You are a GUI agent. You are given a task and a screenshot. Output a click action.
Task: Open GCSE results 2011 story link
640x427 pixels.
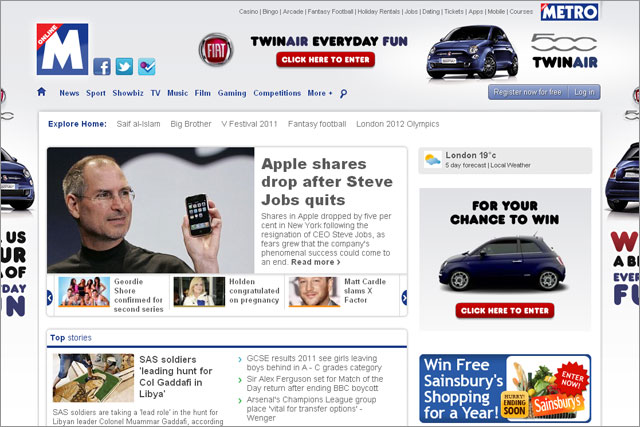[314, 363]
